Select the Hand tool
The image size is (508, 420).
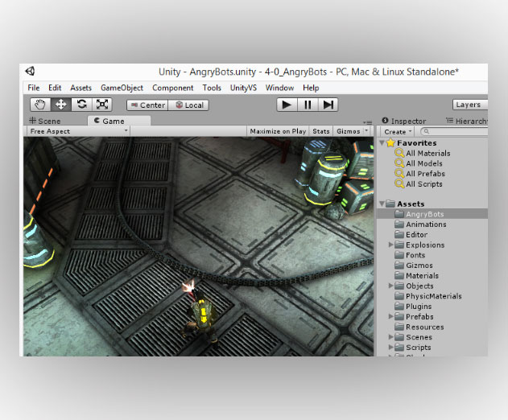40,105
